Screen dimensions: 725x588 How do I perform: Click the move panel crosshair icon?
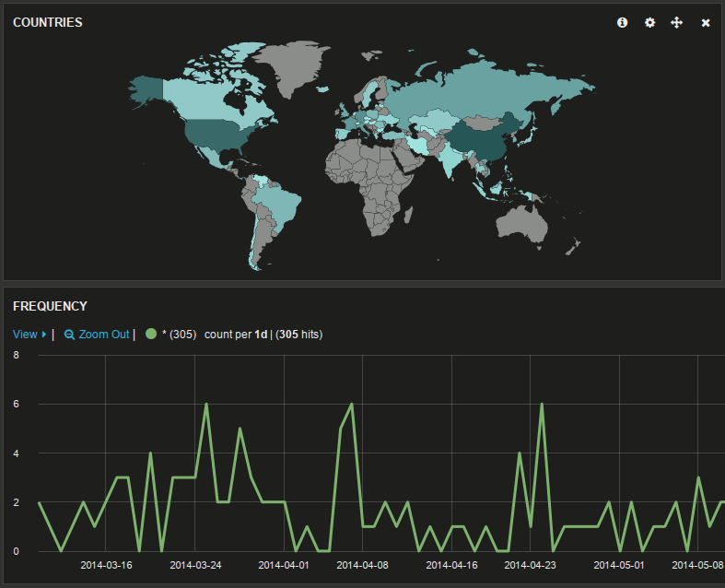coord(676,22)
